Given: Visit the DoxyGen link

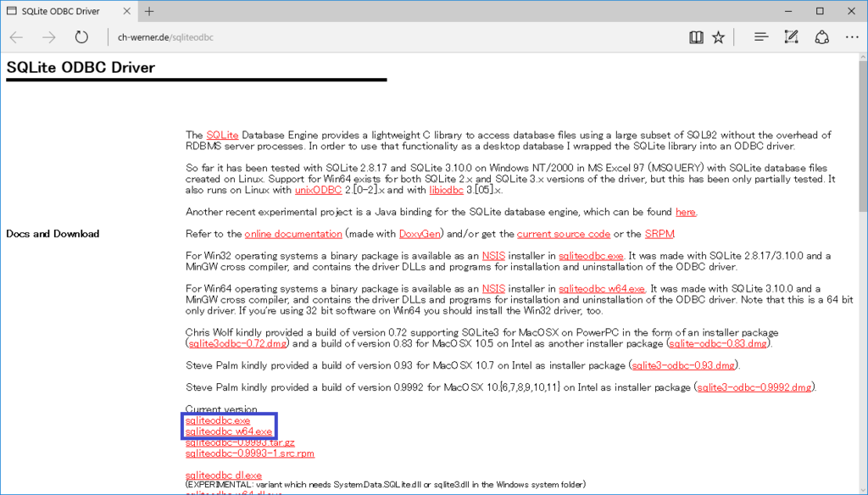Looking at the screenshot, I should tap(420, 234).
